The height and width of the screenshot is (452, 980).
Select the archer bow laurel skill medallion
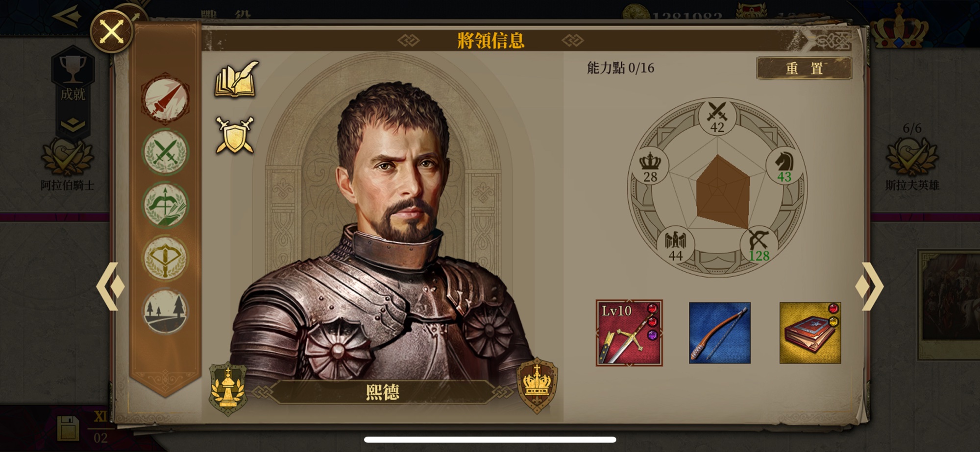(x=165, y=205)
